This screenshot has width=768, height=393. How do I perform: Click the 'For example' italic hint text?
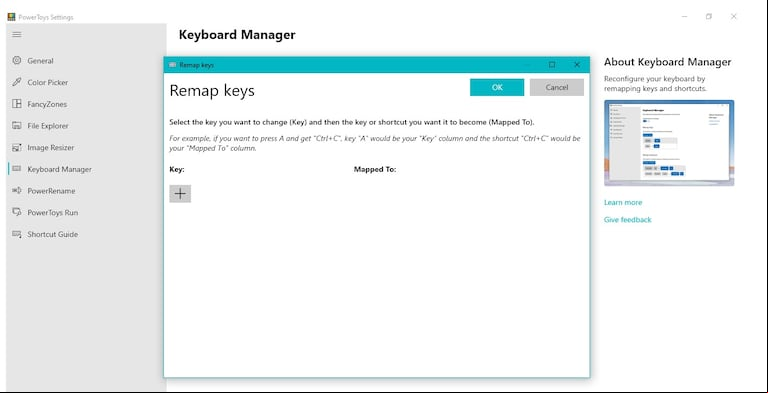pos(375,143)
